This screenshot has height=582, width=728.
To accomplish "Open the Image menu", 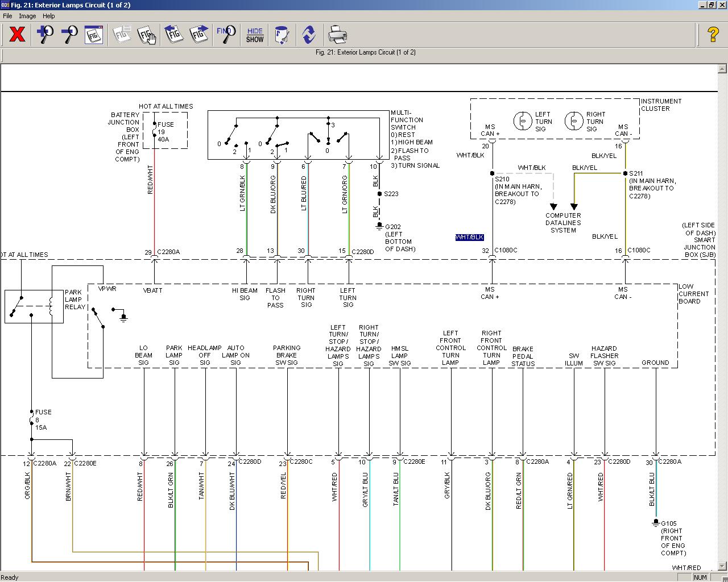I will (27, 16).
